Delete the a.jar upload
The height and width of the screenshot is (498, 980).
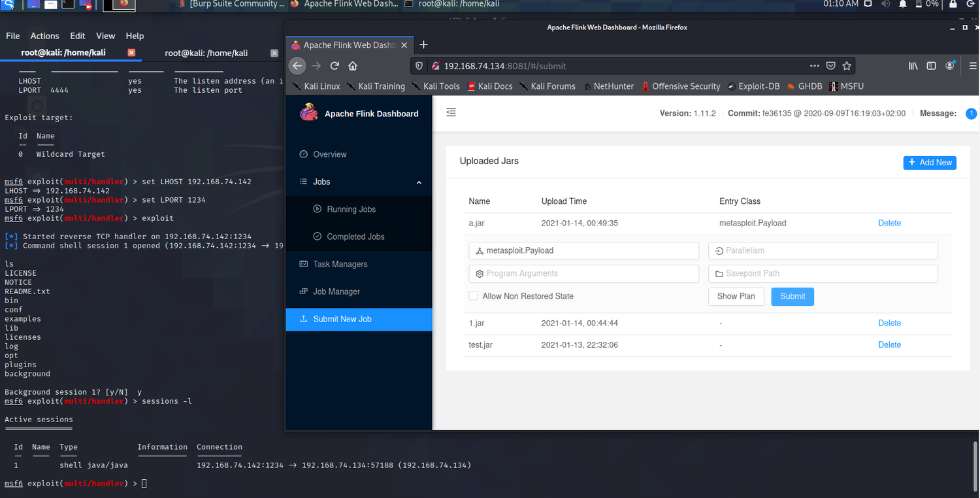889,223
